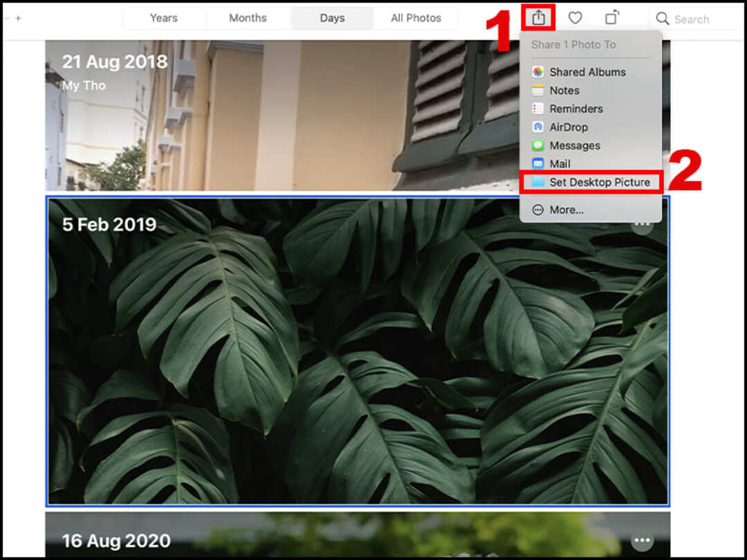Click the search magnifier icon

(x=662, y=19)
